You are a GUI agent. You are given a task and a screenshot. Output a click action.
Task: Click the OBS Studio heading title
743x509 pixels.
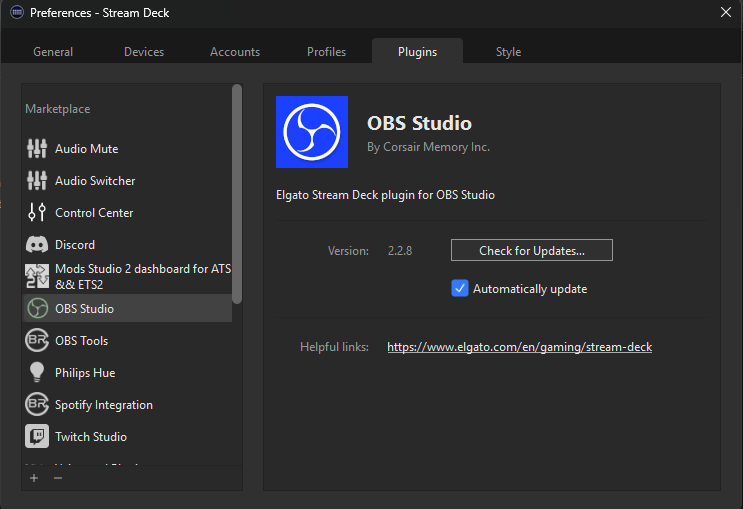419,123
